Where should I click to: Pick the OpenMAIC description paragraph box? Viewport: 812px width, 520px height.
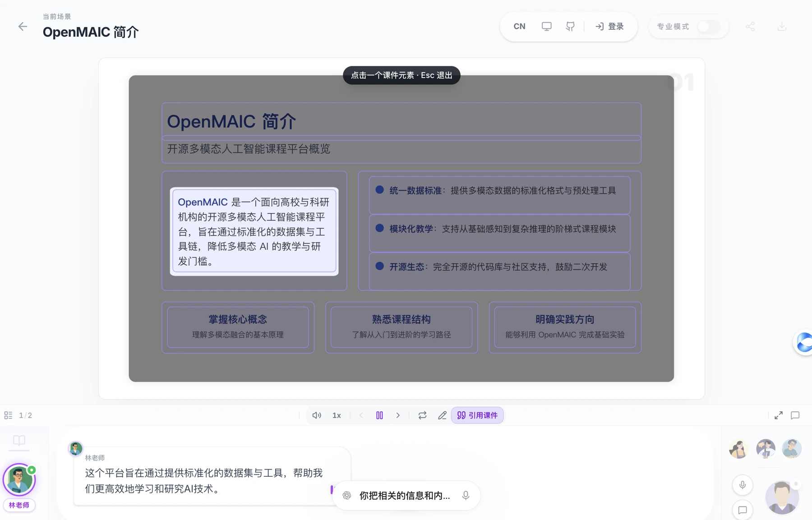[x=254, y=231]
